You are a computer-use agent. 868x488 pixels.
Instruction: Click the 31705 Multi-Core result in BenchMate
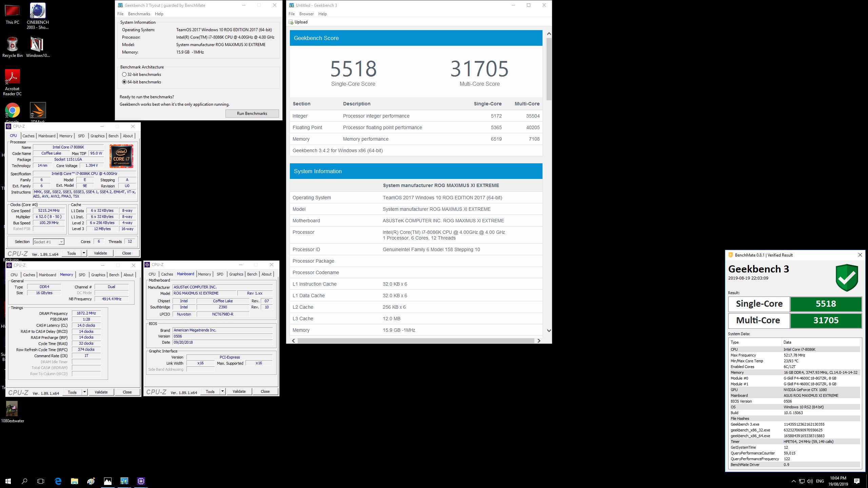click(826, 321)
